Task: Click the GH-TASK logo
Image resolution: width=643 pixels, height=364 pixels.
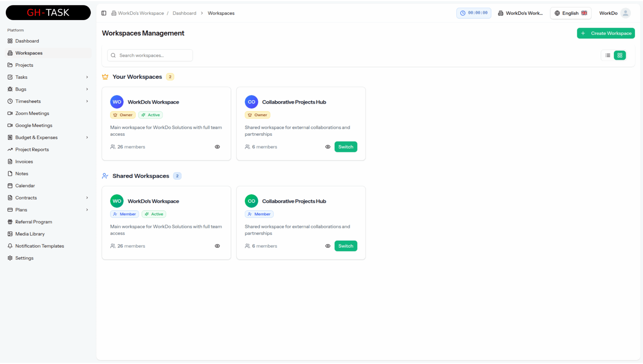Action: pyautogui.click(x=48, y=13)
